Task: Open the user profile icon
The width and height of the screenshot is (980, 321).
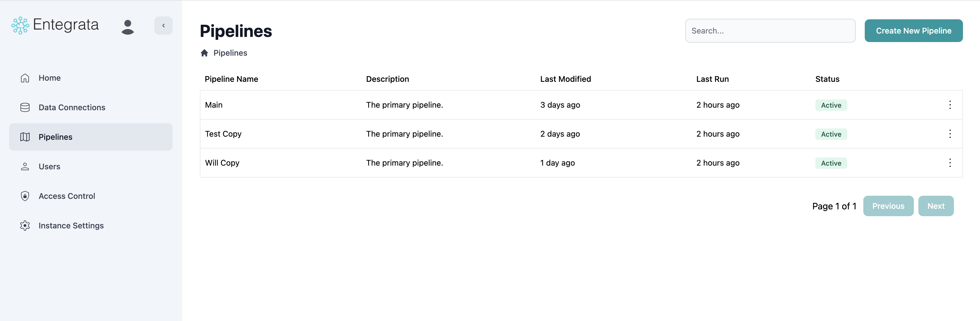Action: coord(128,26)
